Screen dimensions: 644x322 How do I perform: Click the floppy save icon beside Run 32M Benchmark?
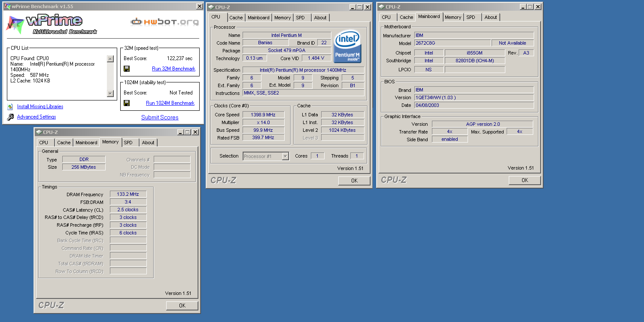click(127, 69)
